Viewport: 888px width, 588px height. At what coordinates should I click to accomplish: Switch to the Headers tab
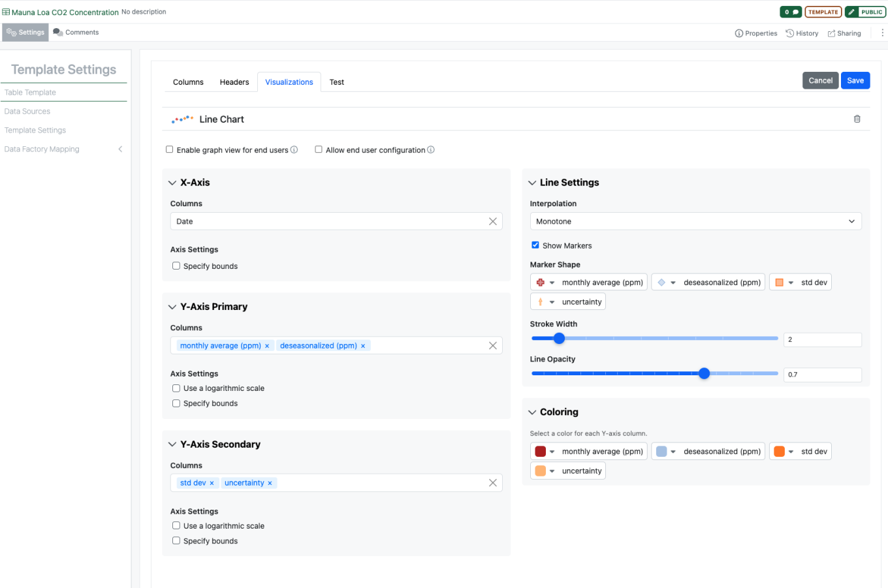pyautogui.click(x=234, y=82)
